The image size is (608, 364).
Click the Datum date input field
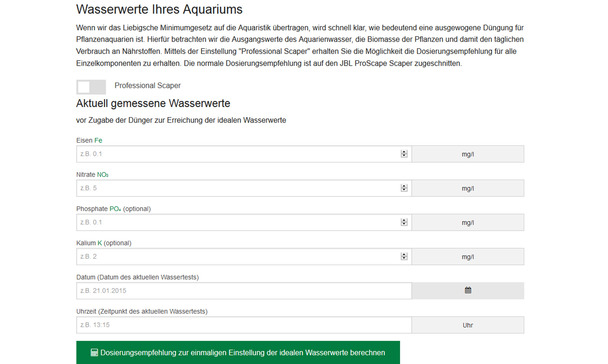tap(244, 290)
